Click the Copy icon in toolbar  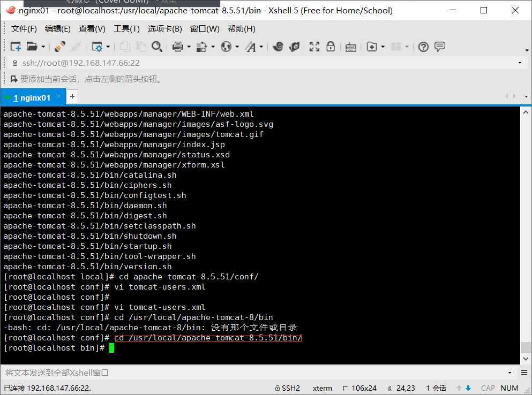pyautogui.click(x=125, y=47)
